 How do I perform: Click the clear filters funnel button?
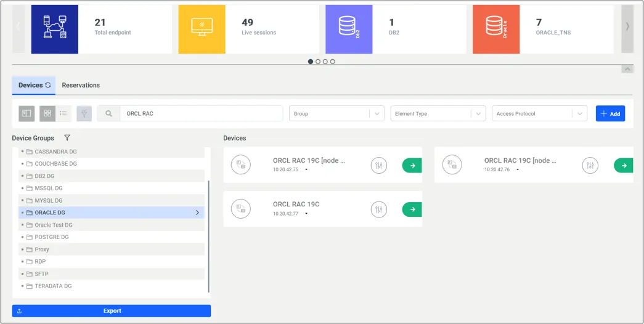click(x=84, y=113)
